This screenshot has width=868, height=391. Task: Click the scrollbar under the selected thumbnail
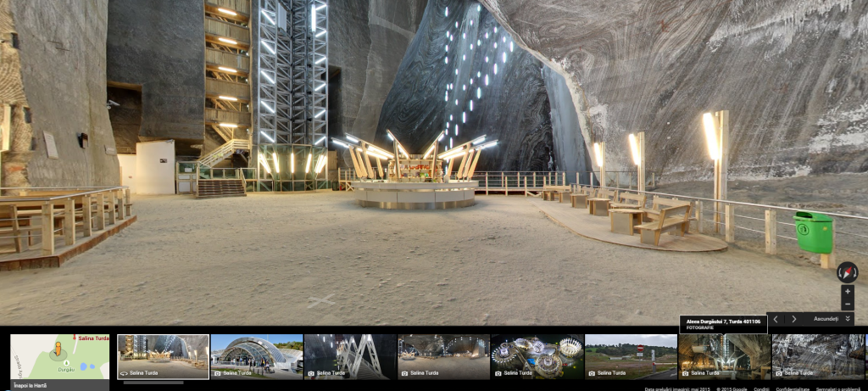pyautogui.click(x=153, y=383)
